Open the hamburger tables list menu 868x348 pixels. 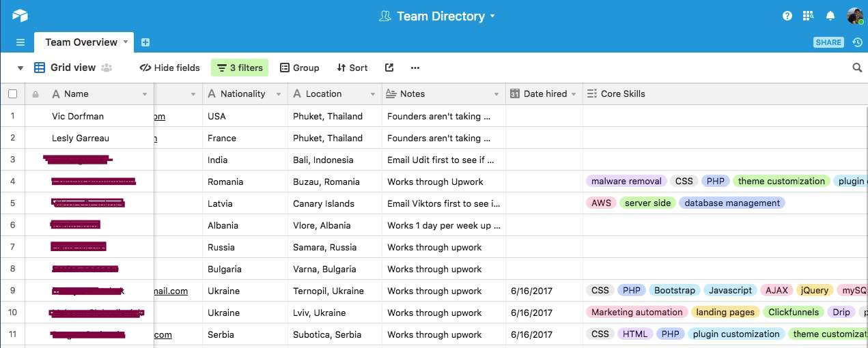pyautogui.click(x=20, y=42)
